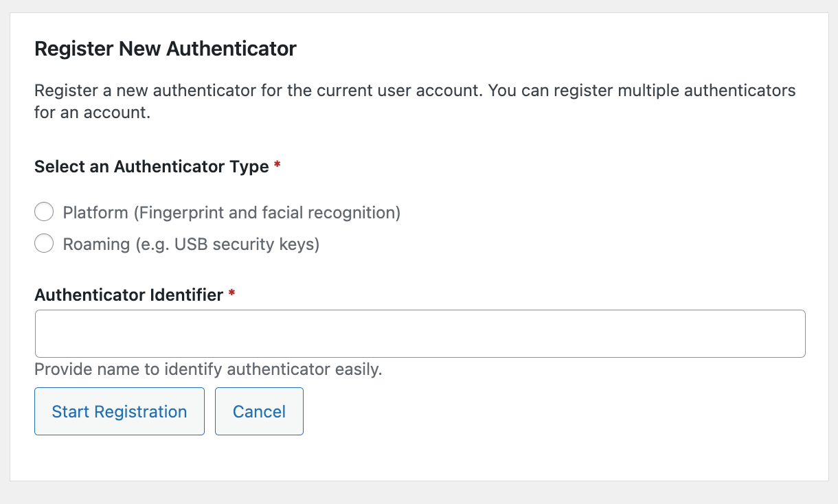
Task: Click inside the Authenticator Identifier field
Action: (x=419, y=333)
